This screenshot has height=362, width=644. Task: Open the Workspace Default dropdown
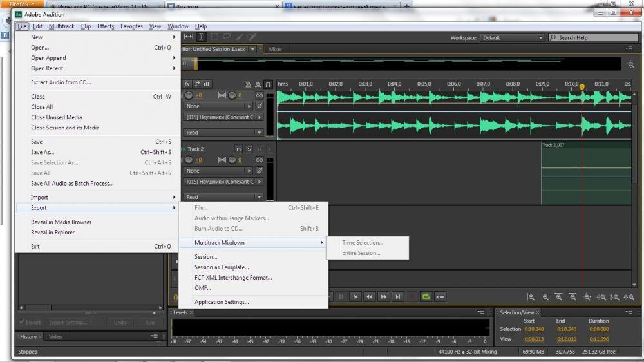tap(513, 38)
